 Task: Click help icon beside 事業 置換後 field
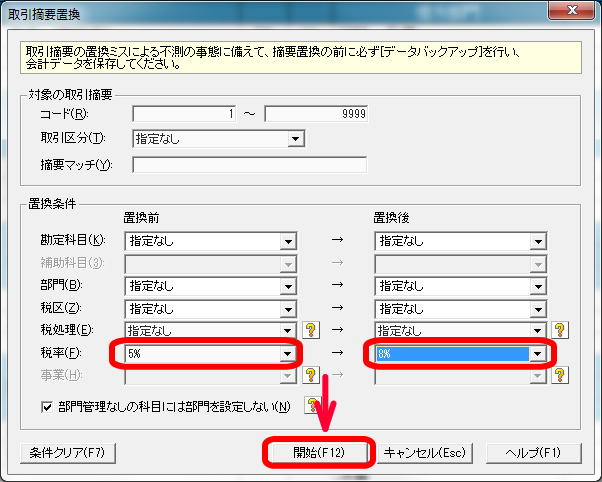point(560,375)
